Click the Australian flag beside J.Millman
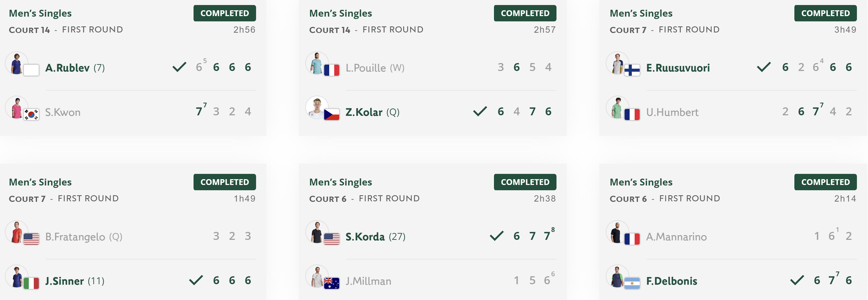Viewport: 868px width, 300px height. point(332,283)
